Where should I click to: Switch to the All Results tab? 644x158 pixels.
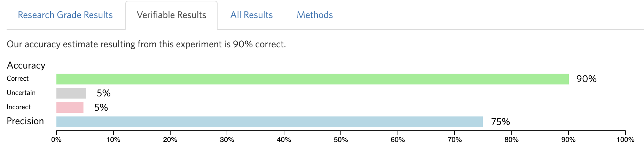coord(251,15)
